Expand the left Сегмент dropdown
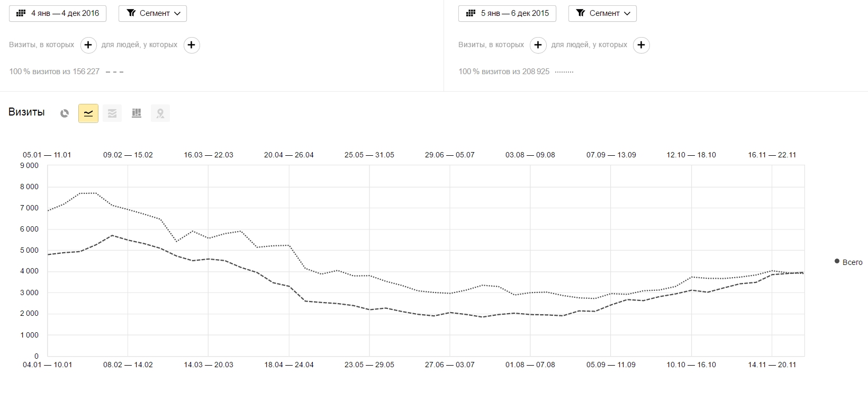Viewport: 868px width, 399px height. pyautogui.click(x=152, y=13)
